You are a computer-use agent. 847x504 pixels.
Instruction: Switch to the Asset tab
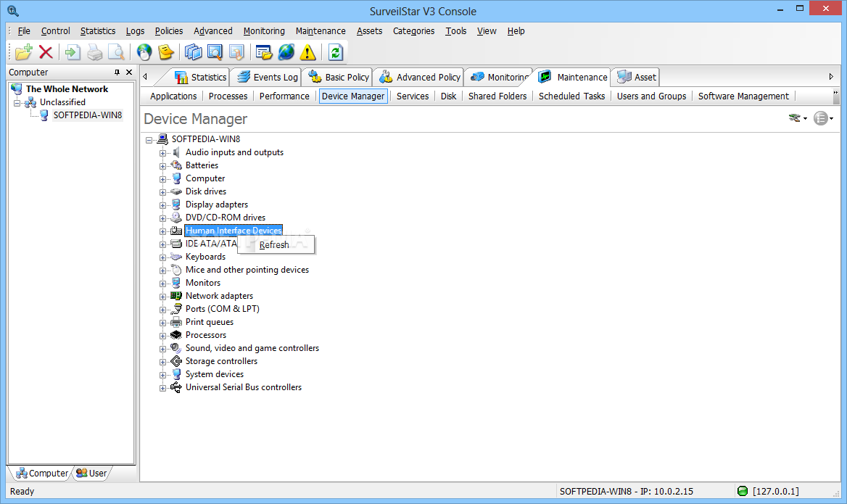coord(637,78)
